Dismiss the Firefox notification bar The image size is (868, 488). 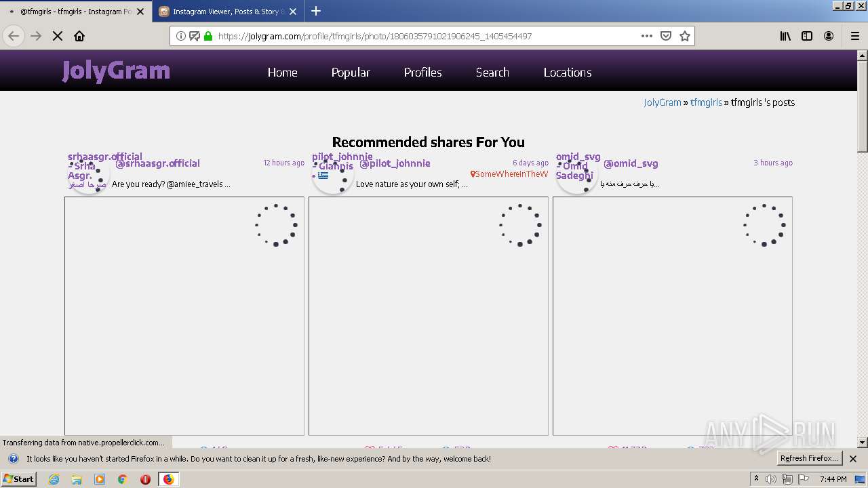(853, 459)
